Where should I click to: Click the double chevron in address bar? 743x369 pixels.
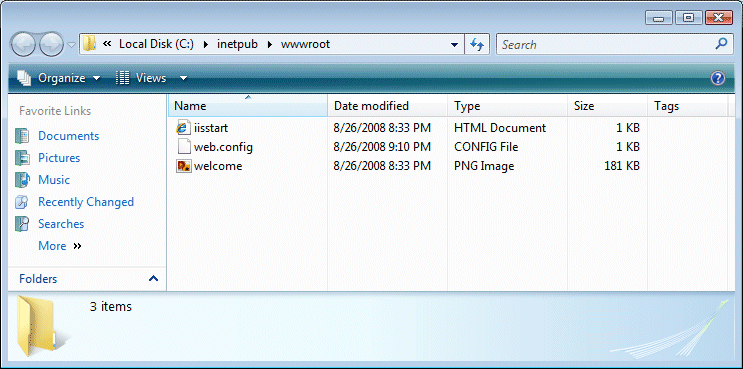coord(107,45)
